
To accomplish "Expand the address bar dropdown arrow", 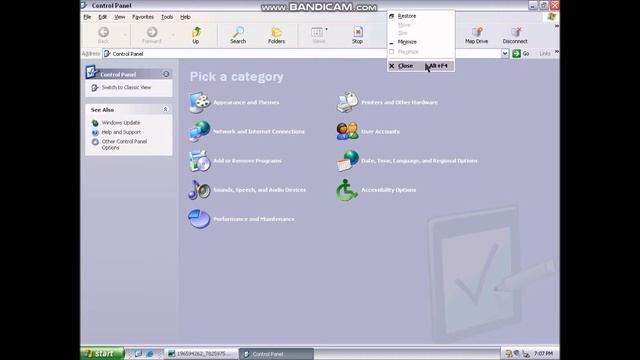I will tap(505, 53).
